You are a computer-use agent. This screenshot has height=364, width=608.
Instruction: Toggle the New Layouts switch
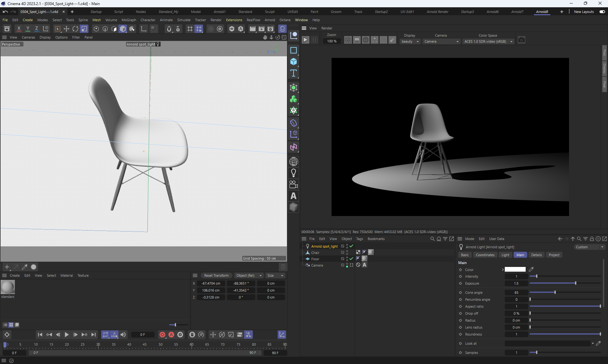[x=602, y=12]
